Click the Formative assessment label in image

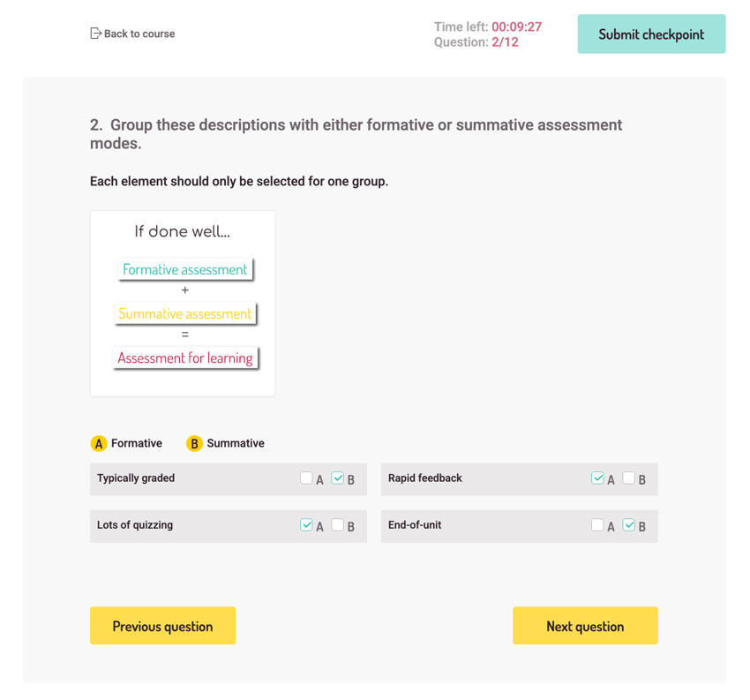185,269
